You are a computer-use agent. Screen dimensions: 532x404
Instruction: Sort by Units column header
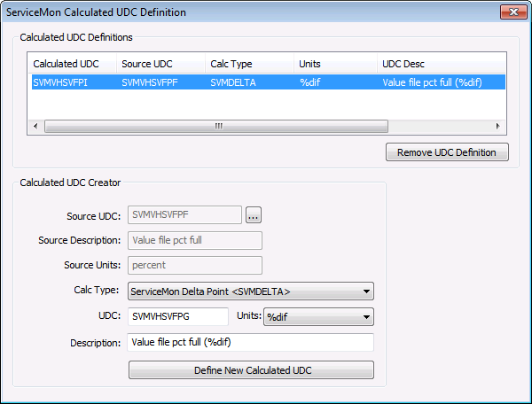click(x=335, y=64)
